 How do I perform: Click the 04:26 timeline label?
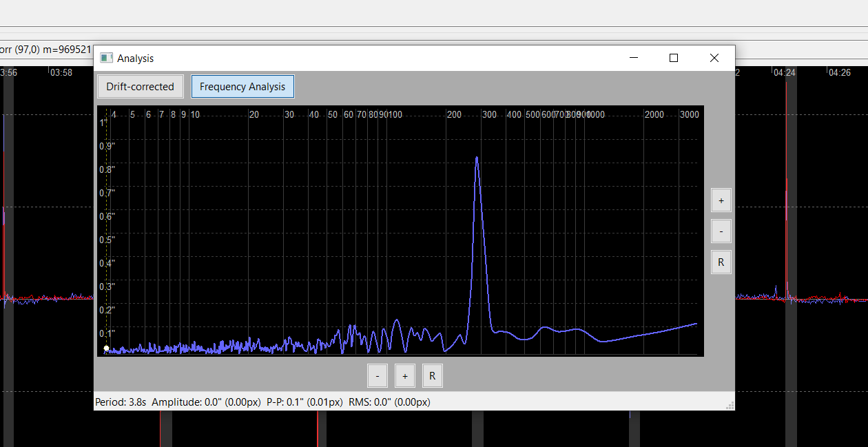[840, 72]
